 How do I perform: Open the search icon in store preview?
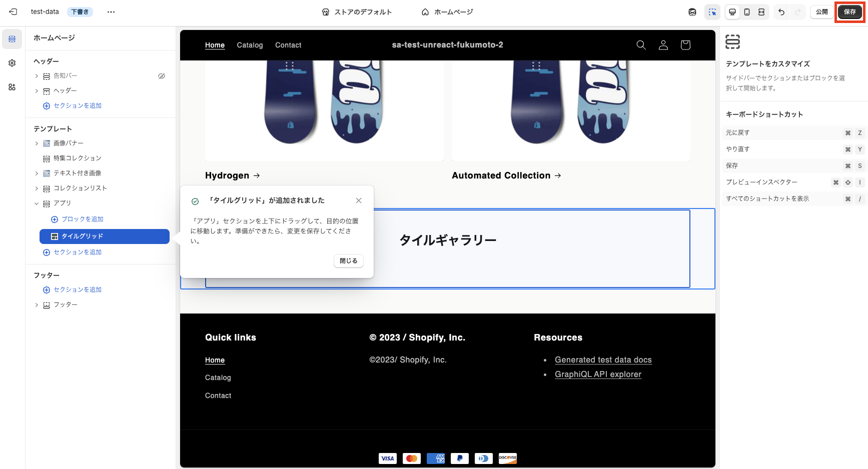pos(641,45)
